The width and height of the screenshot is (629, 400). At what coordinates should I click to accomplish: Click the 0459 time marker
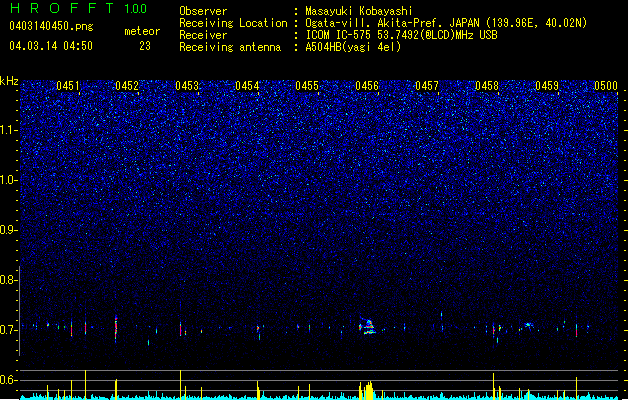tap(547, 86)
